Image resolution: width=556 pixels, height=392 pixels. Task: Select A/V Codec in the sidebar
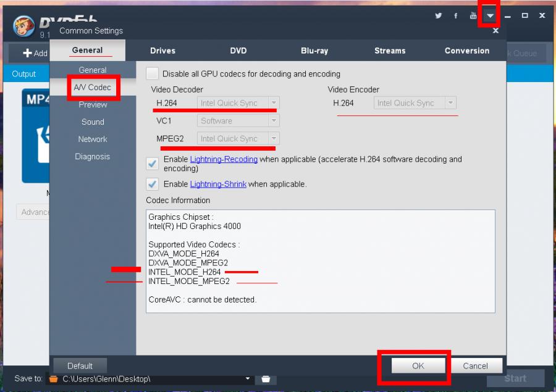point(93,87)
